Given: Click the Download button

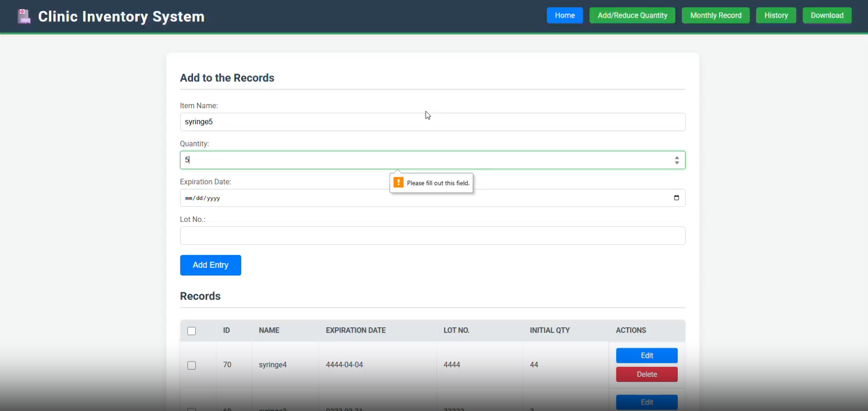Looking at the screenshot, I should [x=827, y=15].
